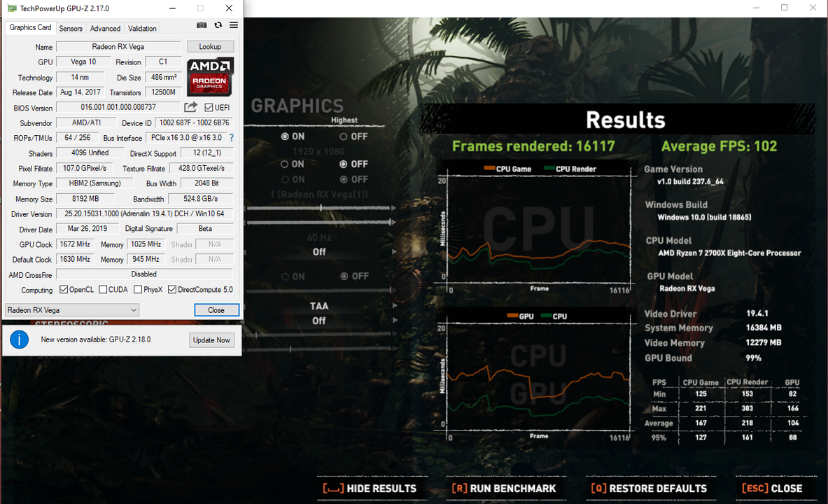This screenshot has width=828, height=504.
Task: Click 'Windows 10.0 (build 18865)' text
Action: (x=704, y=217)
